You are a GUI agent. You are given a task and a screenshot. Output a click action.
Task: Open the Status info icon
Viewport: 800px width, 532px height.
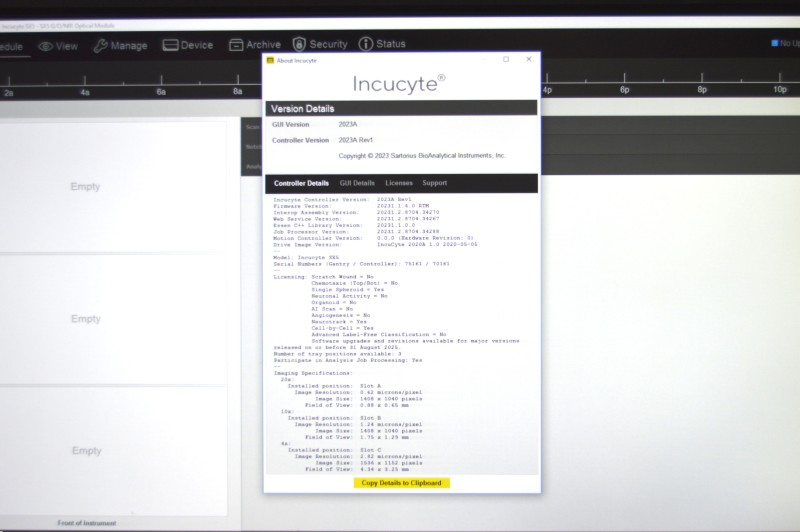(x=366, y=44)
